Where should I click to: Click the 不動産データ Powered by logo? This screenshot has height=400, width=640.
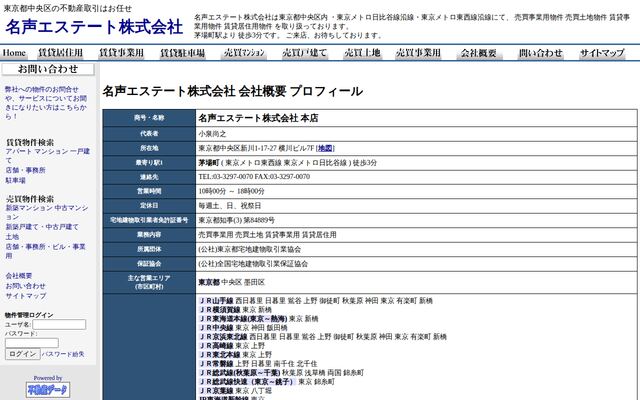[48, 389]
